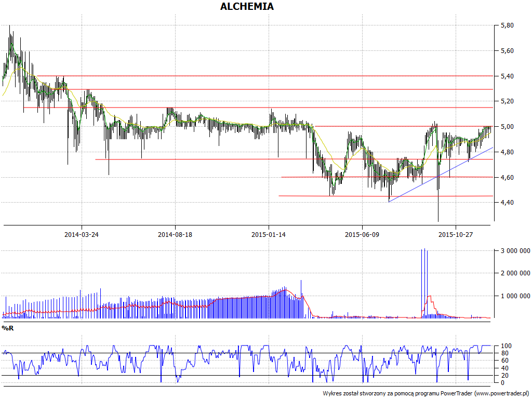Select the 1 000 000 volume label
Screen dimensions: 532x399
pyautogui.click(x=515, y=296)
